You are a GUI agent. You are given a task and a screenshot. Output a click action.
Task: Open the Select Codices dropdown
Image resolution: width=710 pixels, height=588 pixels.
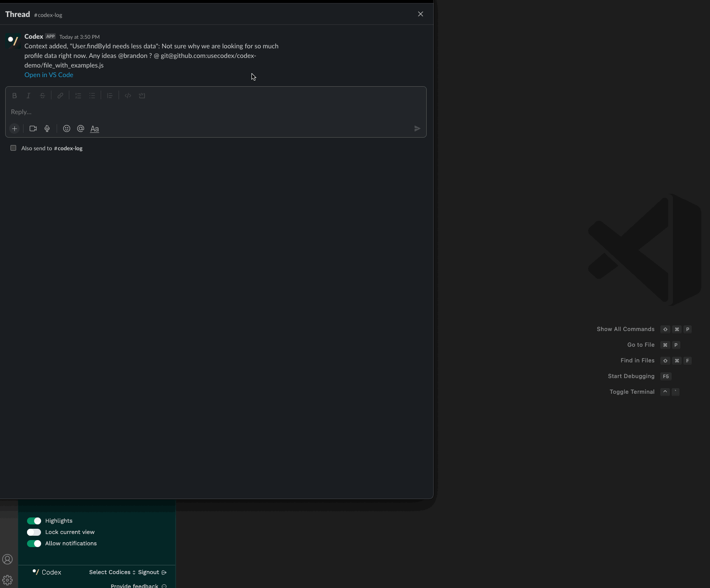[112, 572]
